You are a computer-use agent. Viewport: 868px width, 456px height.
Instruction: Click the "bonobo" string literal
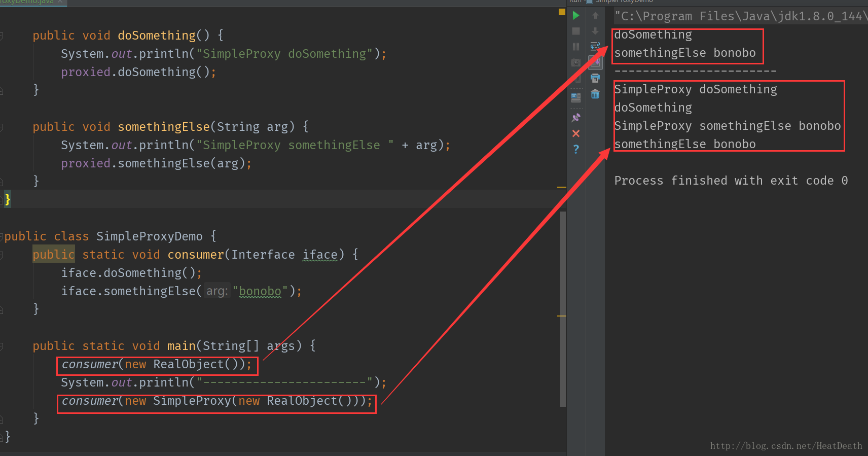pyautogui.click(x=260, y=291)
